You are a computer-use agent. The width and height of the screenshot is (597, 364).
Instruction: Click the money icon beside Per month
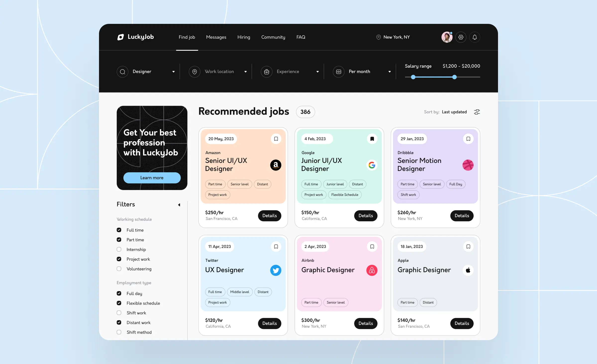(339, 72)
